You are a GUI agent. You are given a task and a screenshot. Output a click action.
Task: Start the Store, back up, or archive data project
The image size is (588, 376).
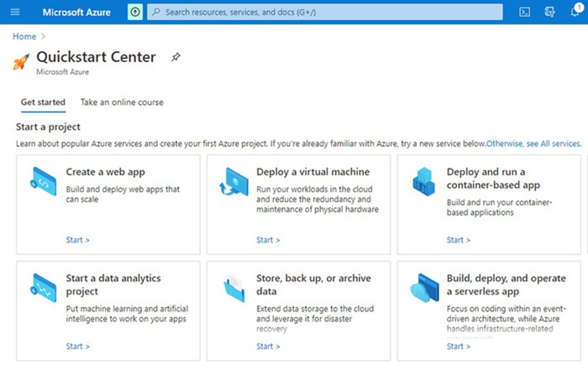268,347
